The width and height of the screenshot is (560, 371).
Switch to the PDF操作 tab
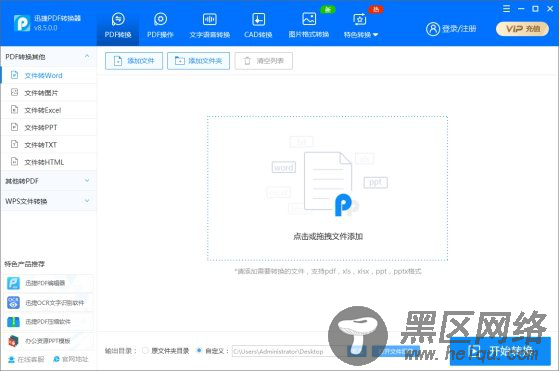point(160,25)
